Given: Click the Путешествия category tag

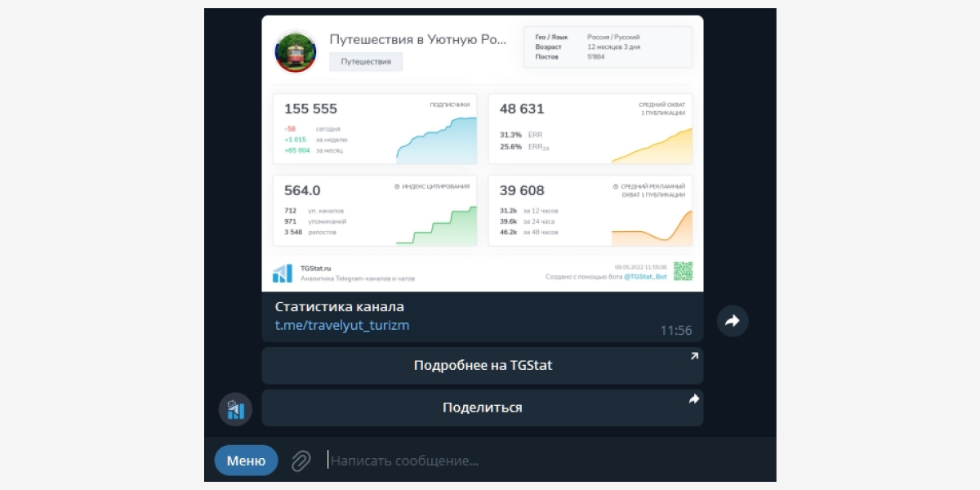Looking at the screenshot, I should [x=366, y=61].
